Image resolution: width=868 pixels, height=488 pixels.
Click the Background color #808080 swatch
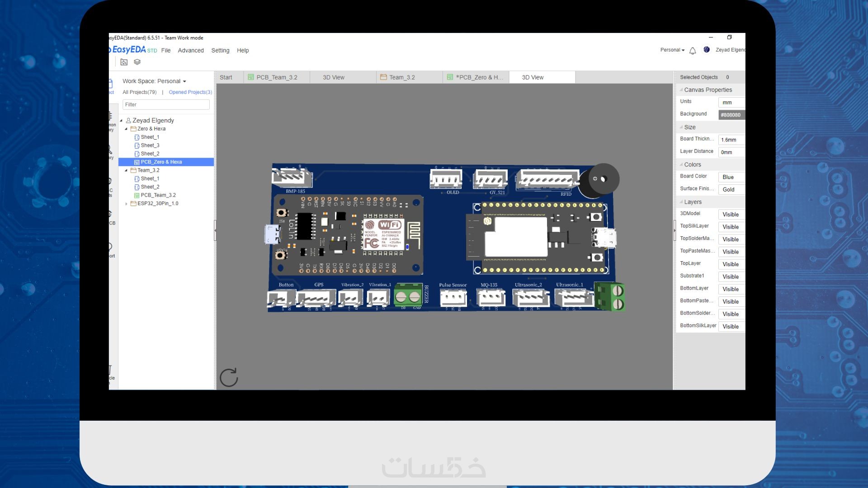[x=731, y=115]
